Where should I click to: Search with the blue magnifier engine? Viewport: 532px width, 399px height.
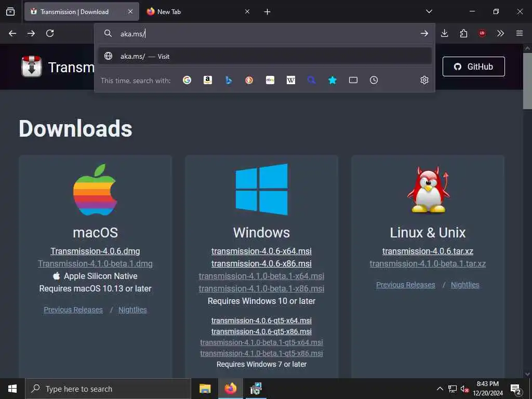312,80
